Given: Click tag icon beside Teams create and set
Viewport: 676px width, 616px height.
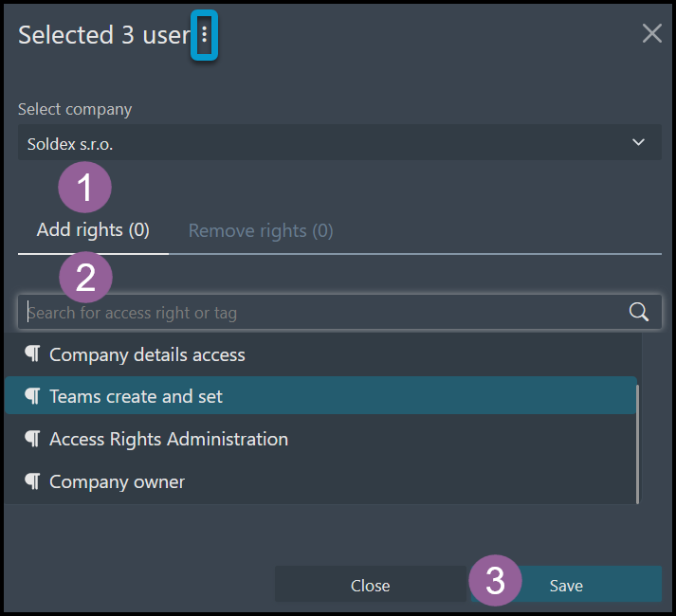Looking at the screenshot, I should click(32, 396).
